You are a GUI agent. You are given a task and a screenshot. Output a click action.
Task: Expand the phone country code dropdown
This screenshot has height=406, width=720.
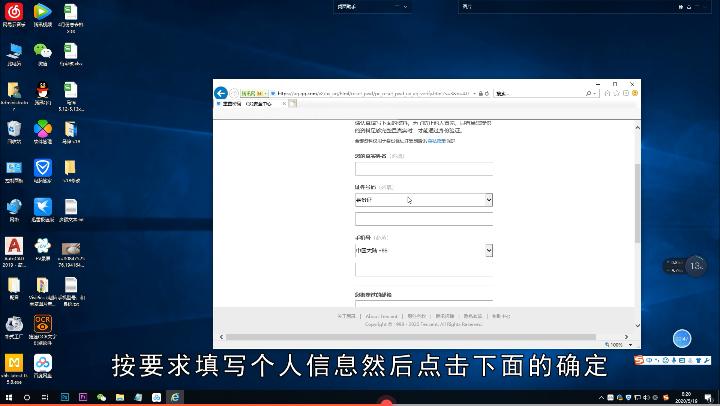click(x=488, y=250)
